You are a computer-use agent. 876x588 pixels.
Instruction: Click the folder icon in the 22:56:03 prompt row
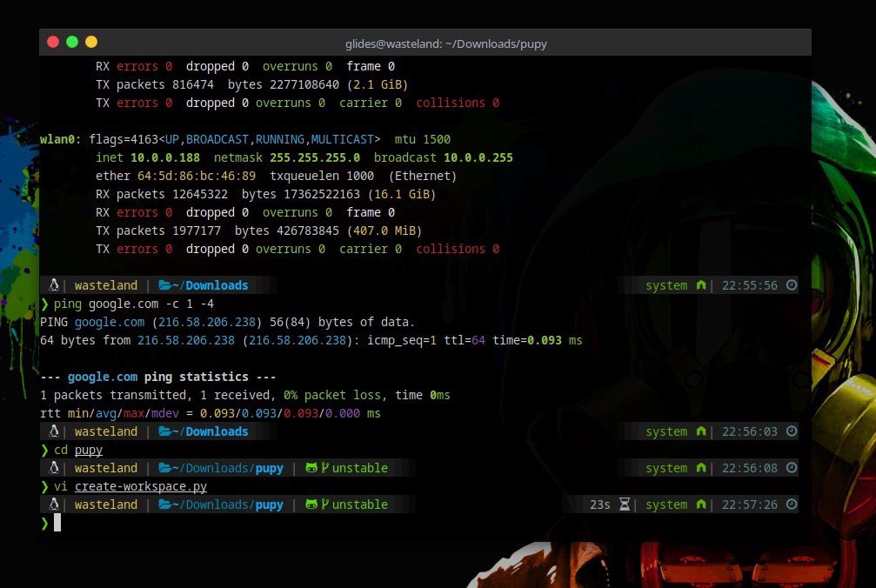click(164, 431)
